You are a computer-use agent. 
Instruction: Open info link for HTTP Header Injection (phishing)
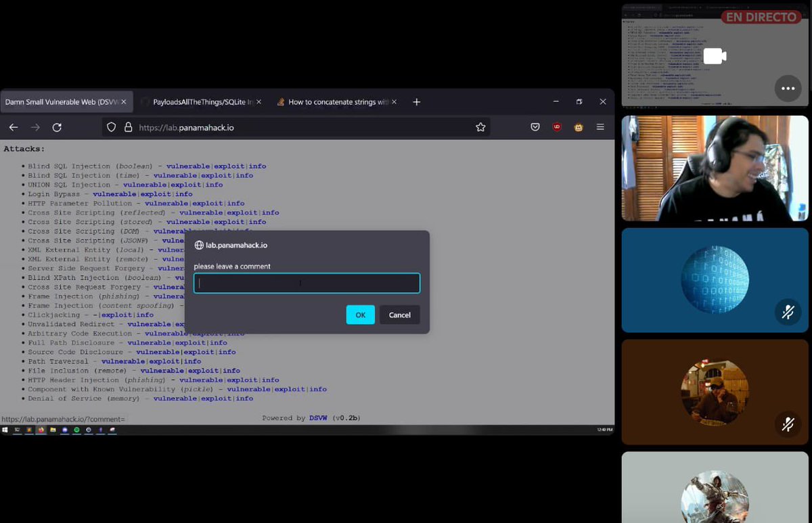coord(271,380)
